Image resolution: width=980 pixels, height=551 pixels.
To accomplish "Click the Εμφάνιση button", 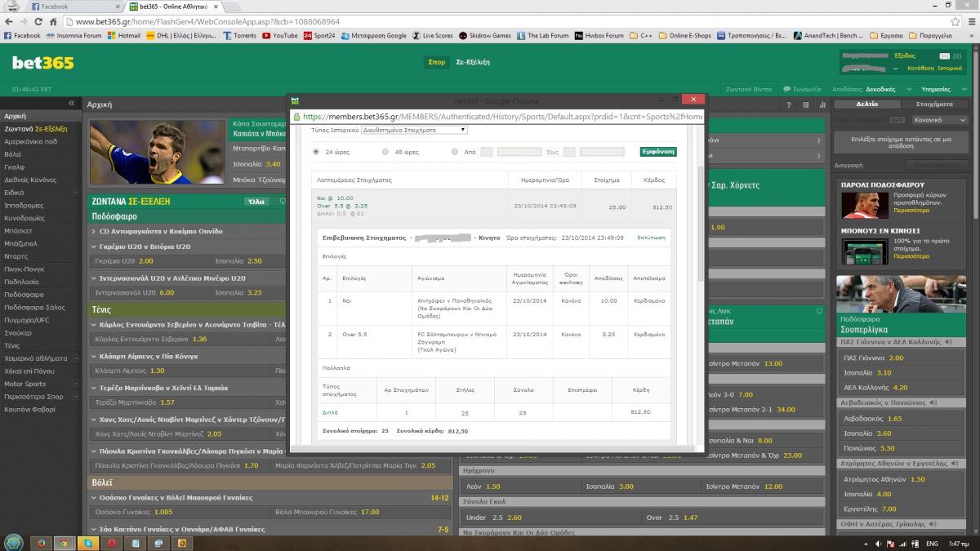I will 658,152.
